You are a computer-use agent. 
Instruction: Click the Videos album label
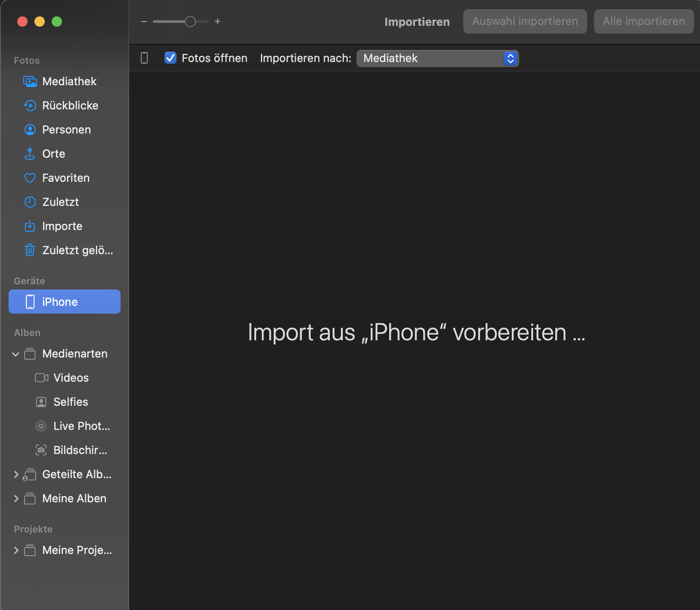(x=71, y=378)
